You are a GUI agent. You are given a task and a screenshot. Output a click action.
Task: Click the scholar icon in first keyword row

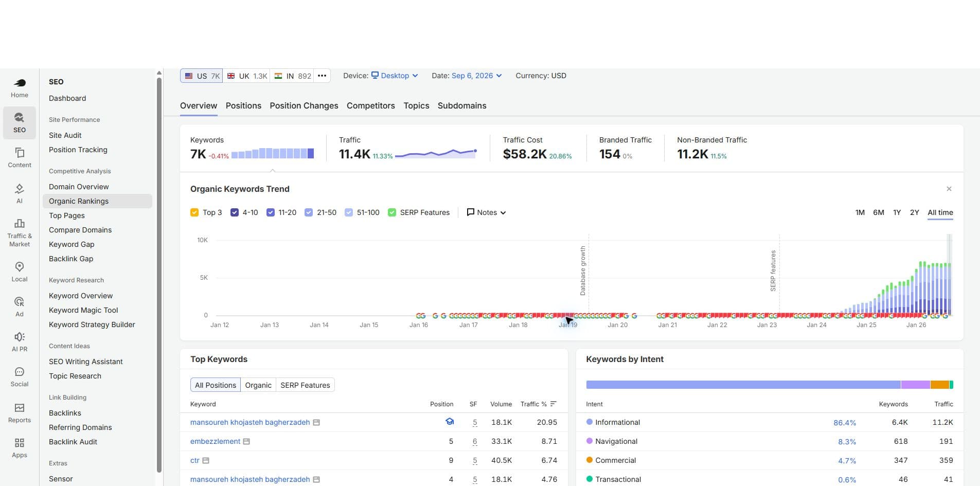[x=450, y=422]
